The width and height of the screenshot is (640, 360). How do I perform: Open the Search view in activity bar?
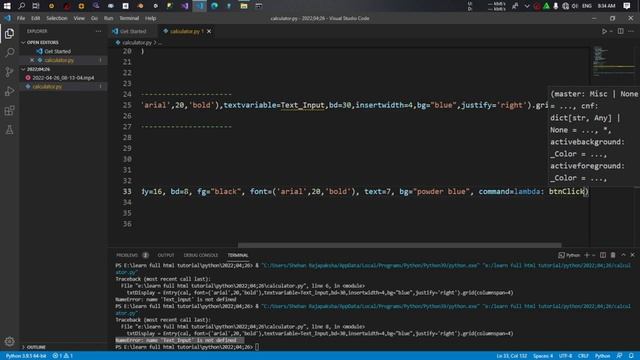pyautogui.click(x=9, y=52)
